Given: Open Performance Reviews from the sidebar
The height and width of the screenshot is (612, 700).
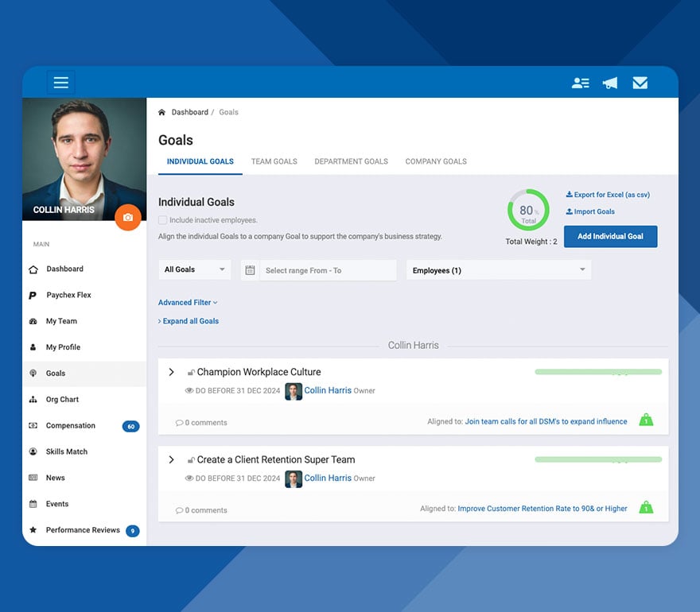Looking at the screenshot, I should click(84, 529).
